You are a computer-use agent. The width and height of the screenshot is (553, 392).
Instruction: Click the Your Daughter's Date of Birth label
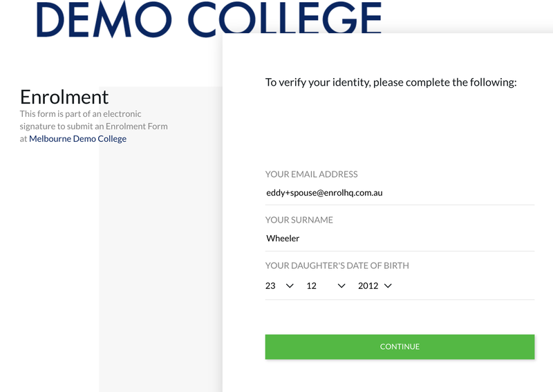coord(337,265)
